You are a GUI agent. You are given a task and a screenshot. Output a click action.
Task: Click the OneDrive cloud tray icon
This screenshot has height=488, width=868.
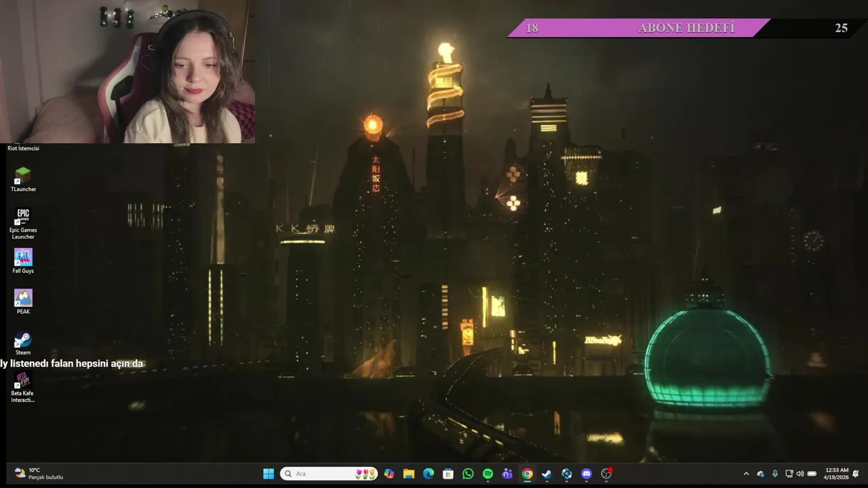[761, 474]
